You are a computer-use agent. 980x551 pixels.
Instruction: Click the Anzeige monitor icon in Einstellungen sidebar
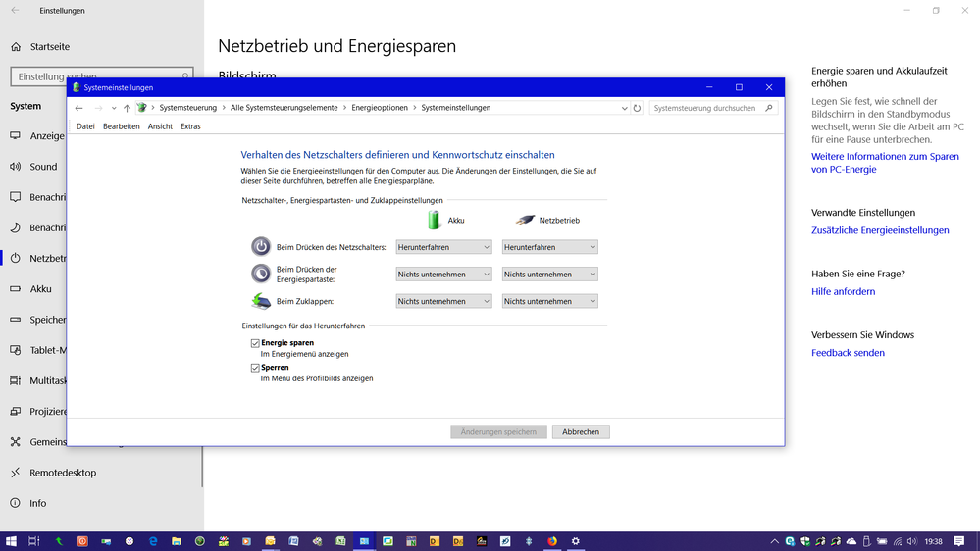[x=16, y=135]
